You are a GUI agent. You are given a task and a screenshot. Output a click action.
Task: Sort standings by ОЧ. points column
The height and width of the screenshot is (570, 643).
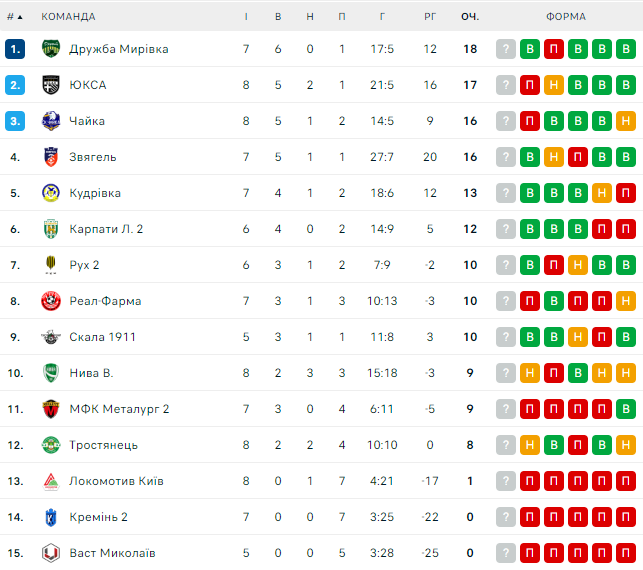click(x=470, y=17)
